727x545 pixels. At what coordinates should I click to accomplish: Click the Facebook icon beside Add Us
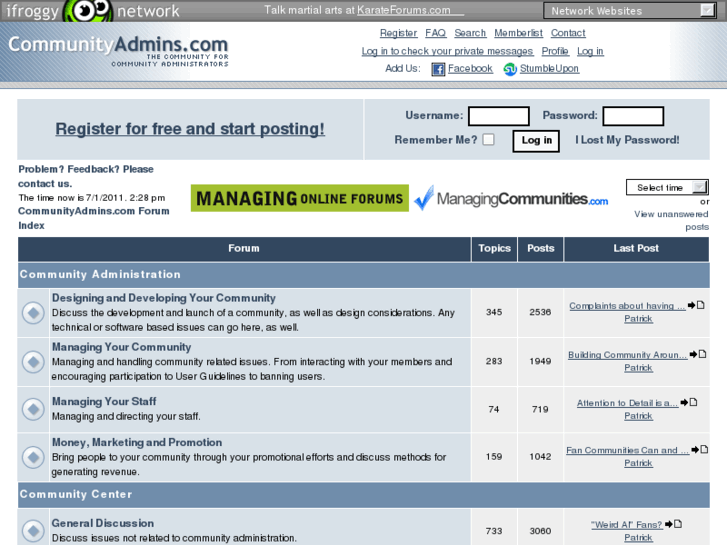(438, 69)
